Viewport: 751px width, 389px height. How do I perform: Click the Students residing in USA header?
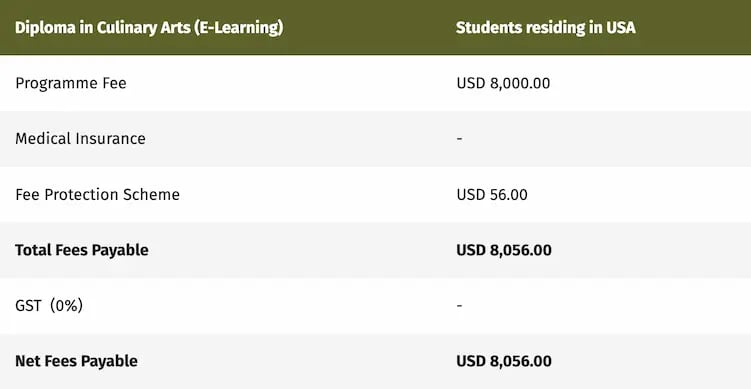546,28
